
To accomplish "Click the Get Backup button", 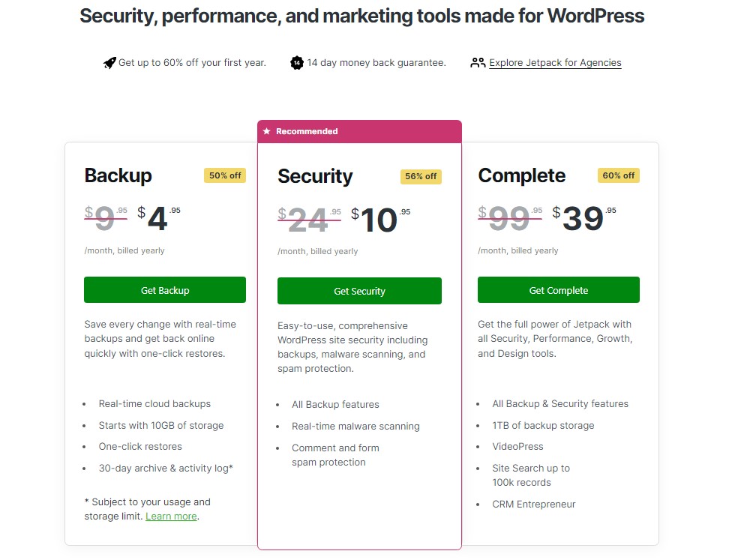I will click(x=165, y=290).
